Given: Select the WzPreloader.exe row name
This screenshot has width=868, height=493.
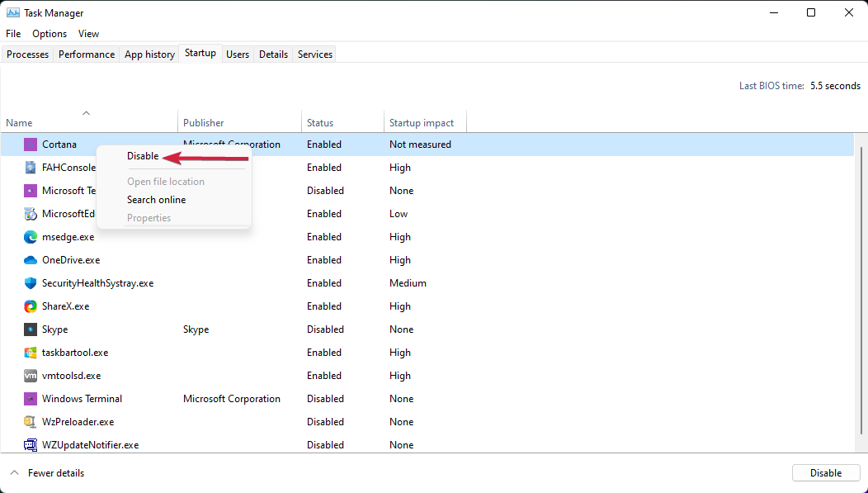Looking at the screenshot, I should point(78,422).
